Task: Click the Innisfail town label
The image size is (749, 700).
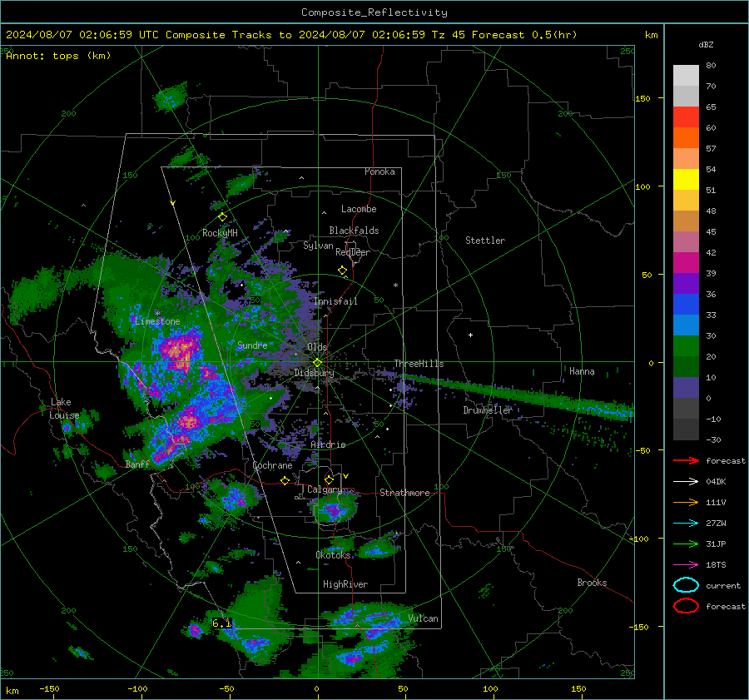Action: [x=336, y=301]
